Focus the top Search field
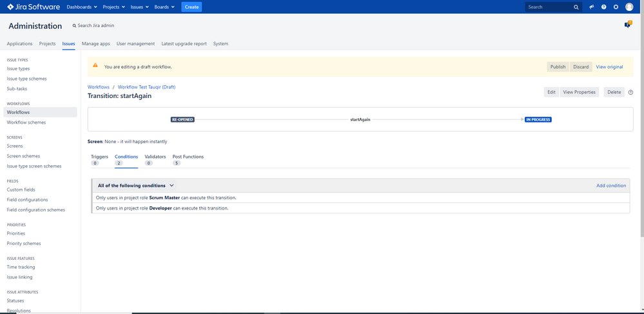Viewport: 644px width, 314px height. pyautogui.click(x=553, y=7)
